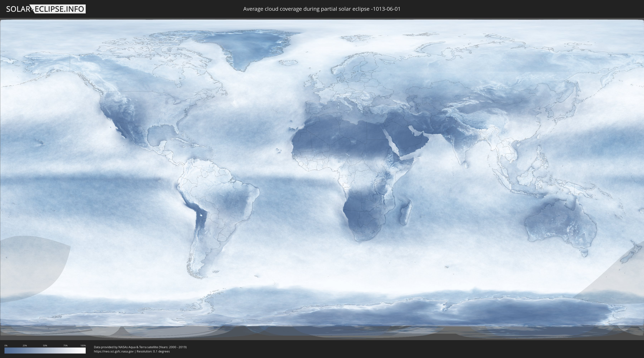644x358 pixels.
Task: Click the '75%' legend label
Action: 65,345
